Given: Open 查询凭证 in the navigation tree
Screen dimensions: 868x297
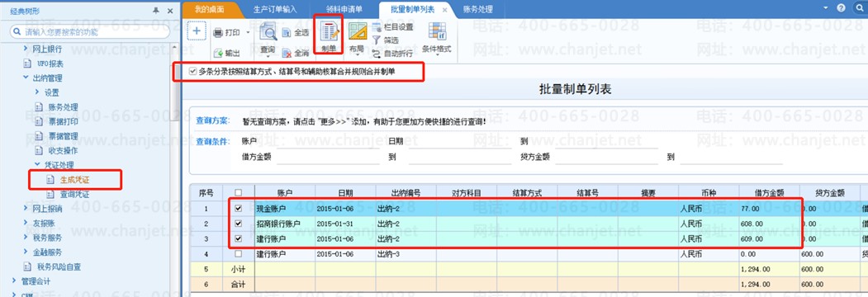Looking at the screenshot, I should pyautogui.click(x=74, y=194).
